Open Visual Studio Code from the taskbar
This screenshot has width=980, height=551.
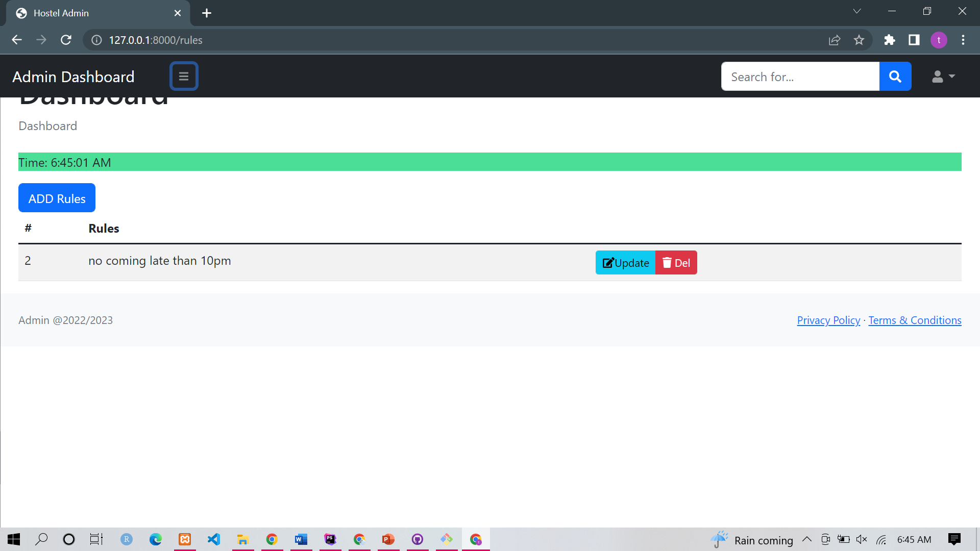point(213,539)
